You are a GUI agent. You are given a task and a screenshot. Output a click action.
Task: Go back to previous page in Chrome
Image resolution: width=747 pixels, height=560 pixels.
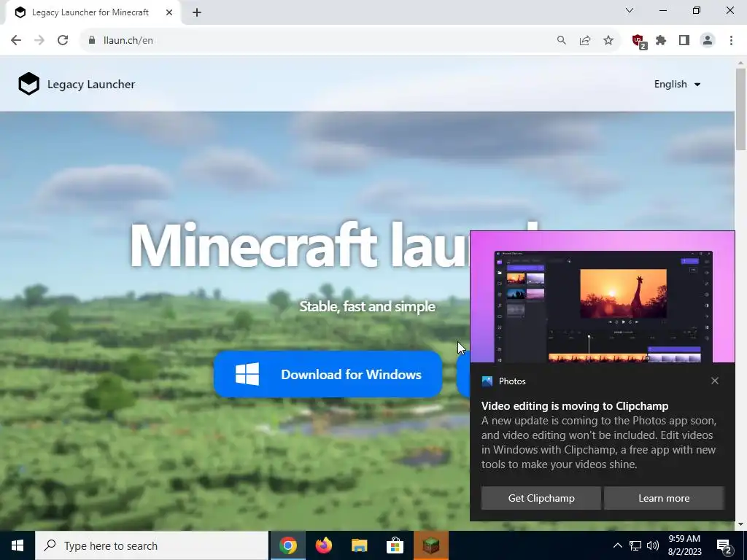pos(16,40)
